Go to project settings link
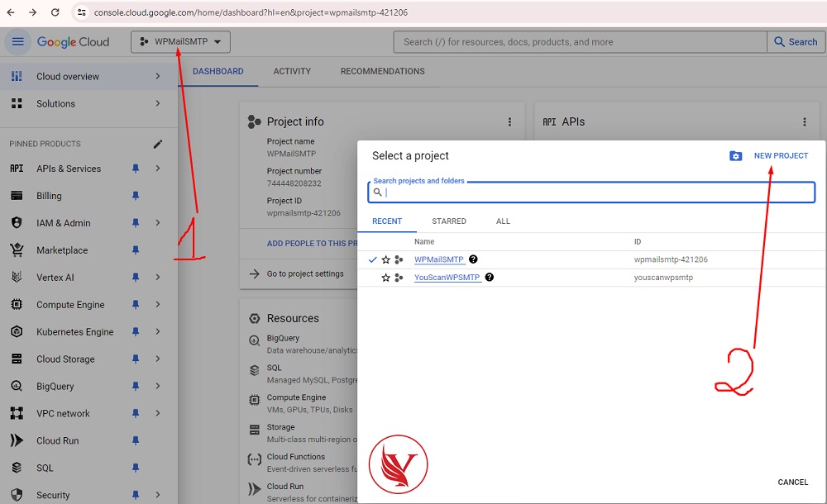 (305, 274)
